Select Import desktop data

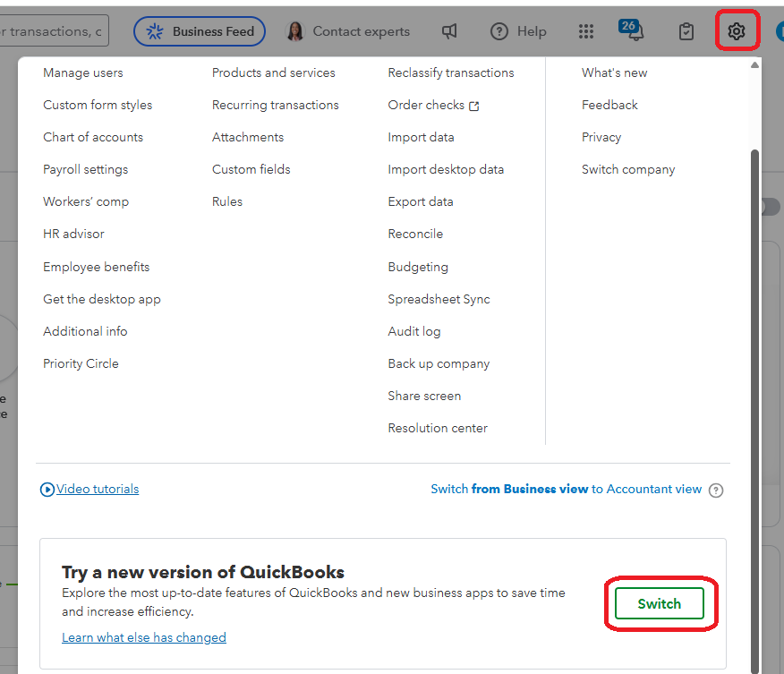coord(446,169)
